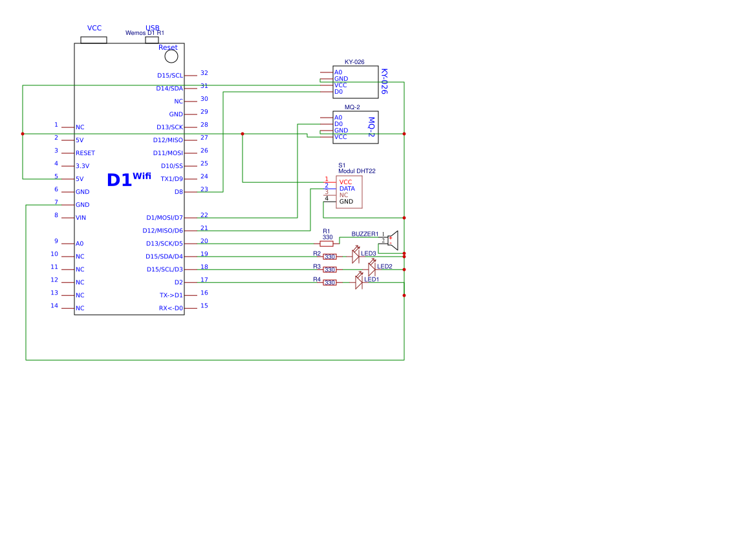
Task: Select the MQ-2 gas sensor component
Action: (356, 127)
